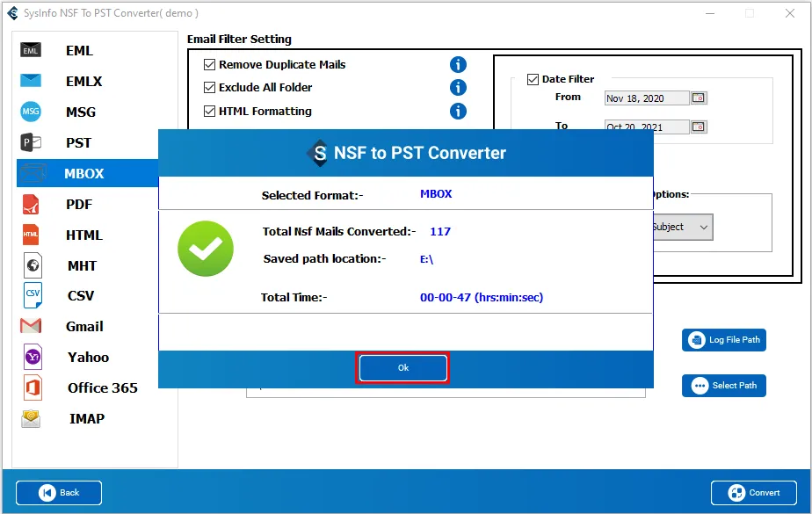Image resolution: width=812 pixels, height=514 pixels.
Task: Choose the HTML file icon
Action: point(31,235)
